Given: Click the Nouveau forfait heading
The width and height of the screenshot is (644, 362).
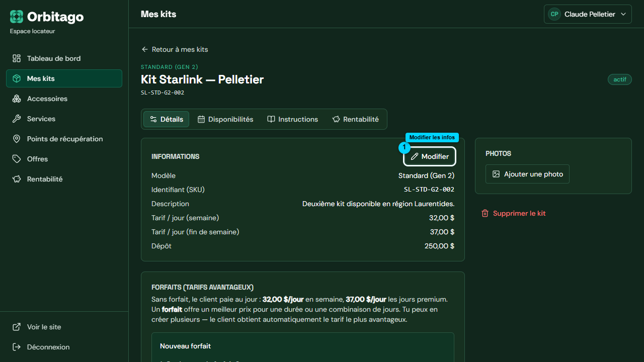Looking at the screenshot, I should point(185,346).
